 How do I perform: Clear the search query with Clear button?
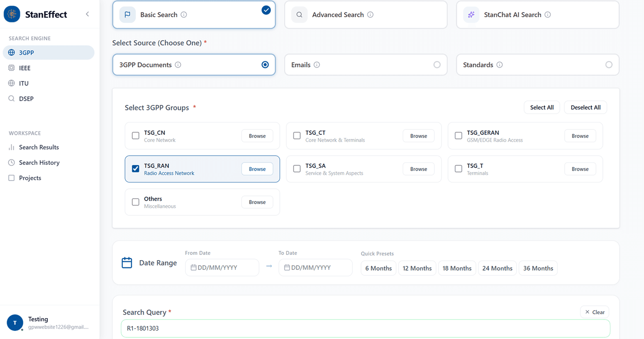point(595,312)
